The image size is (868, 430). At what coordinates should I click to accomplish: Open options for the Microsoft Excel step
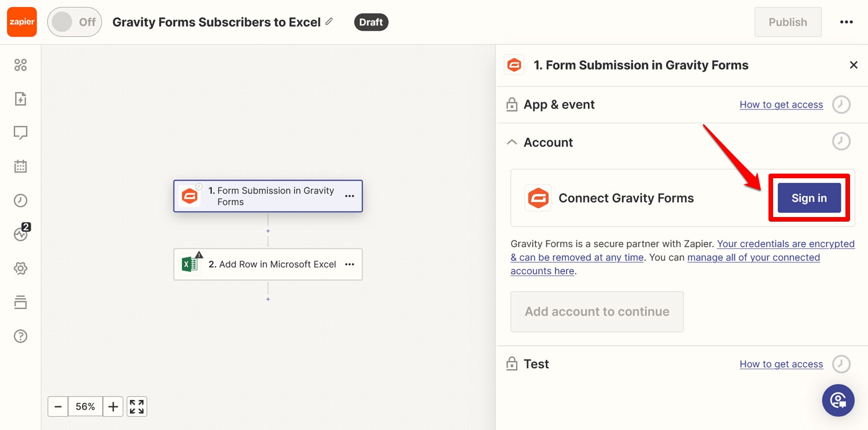350,264
